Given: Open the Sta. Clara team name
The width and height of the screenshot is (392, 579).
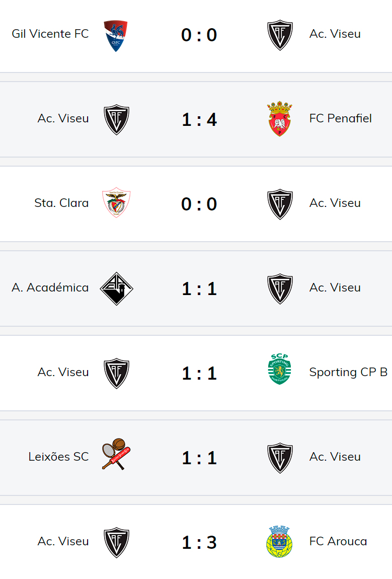Looking at the screenshot, I should (61, 203).
